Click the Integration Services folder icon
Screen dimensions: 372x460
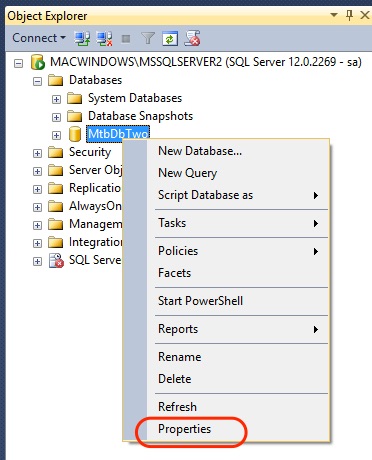click(55, 243)
